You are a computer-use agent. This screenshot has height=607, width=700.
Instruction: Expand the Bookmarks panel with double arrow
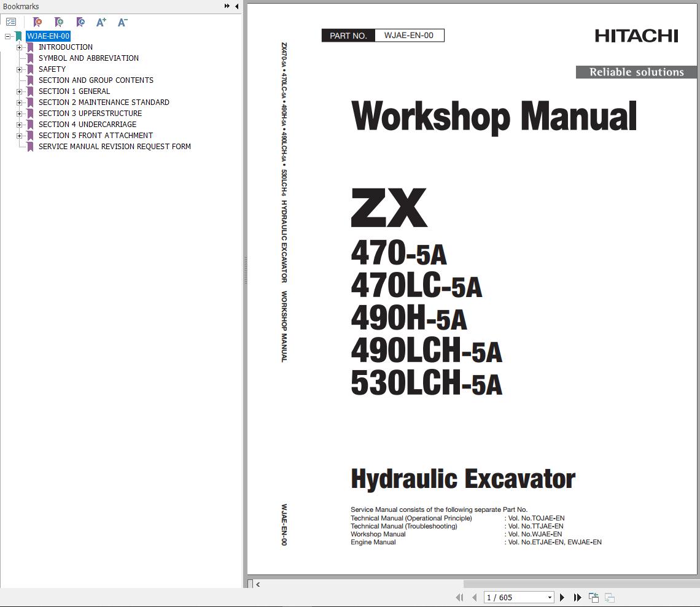(x=227, y=6)
